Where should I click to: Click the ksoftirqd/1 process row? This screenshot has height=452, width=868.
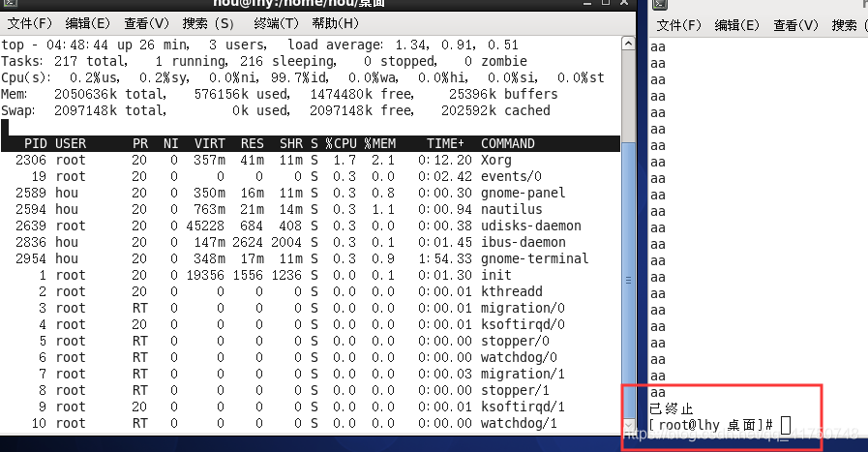click(310, 407)
